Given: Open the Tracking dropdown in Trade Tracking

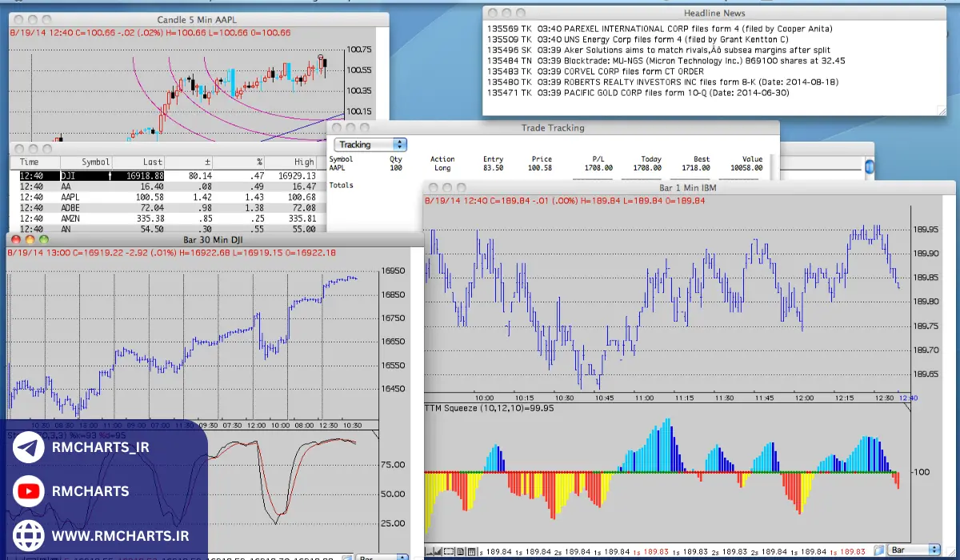Looking at the screenshot, I should point(370,145).
